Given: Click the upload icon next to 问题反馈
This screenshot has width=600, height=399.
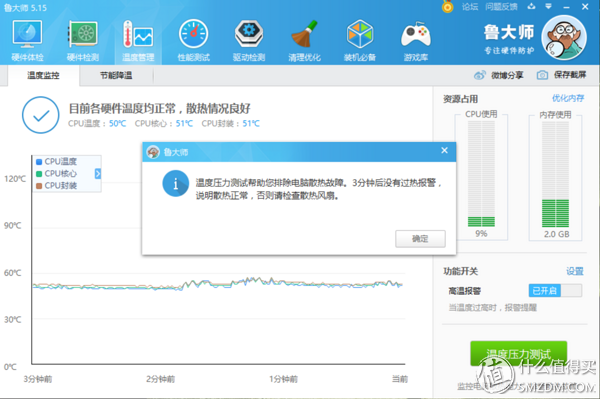Looking at the screenshot, I should click(x=532, y=7).
